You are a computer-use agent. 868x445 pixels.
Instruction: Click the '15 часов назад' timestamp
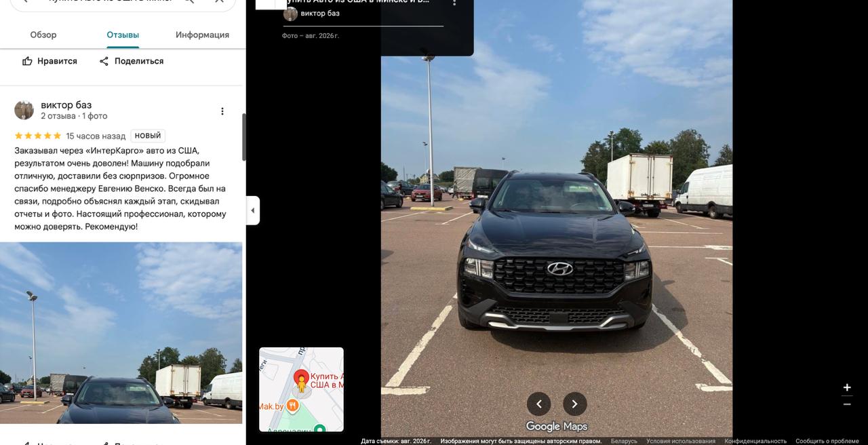(96, 136)
